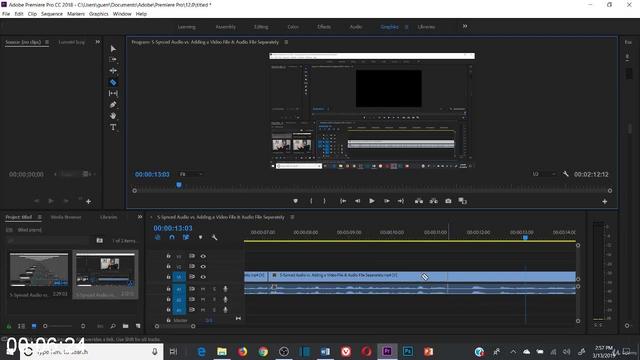The height and width of the screenshot is (360, 640).
Task: Select the Razor tool
Action: pos(113,82)
